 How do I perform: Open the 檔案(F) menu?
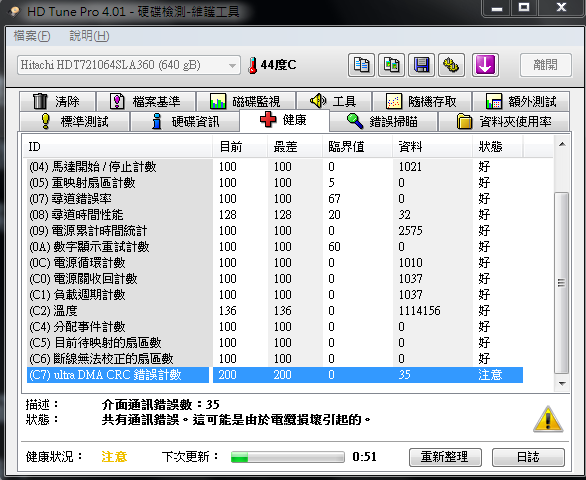32,36
